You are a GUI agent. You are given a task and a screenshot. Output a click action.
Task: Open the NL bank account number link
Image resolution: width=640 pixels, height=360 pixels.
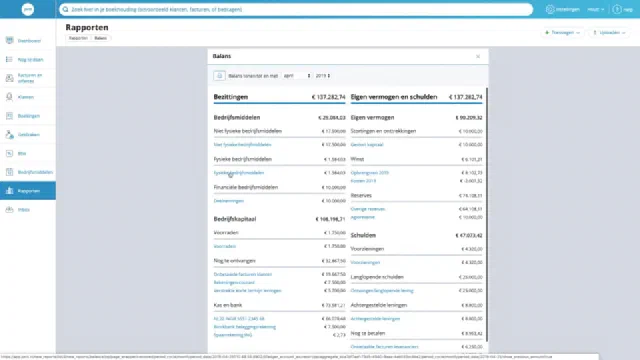[x=239, y=319]
